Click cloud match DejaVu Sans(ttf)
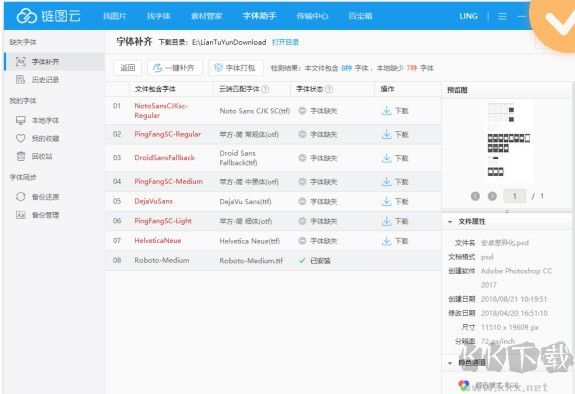Image resolution: width=575 pixels, height=394 pixels. pos(245,201)
